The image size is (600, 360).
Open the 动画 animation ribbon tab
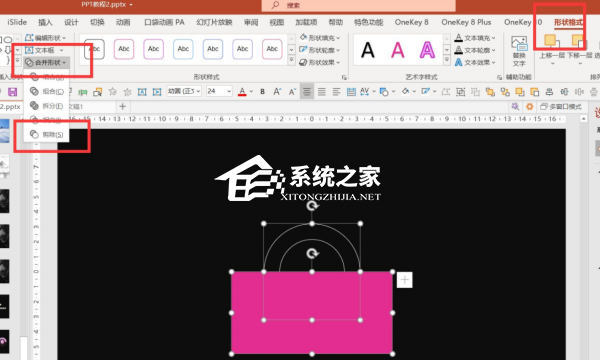click(123, 22)
